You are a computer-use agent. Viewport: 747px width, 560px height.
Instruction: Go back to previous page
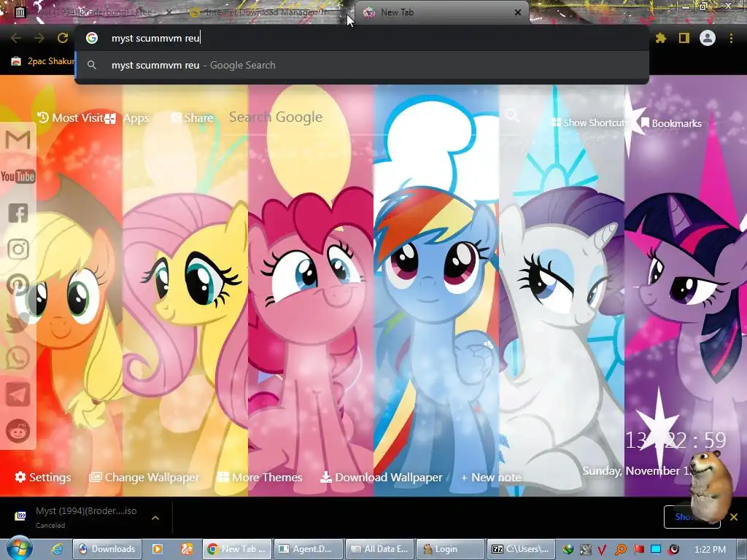[16, 38]
